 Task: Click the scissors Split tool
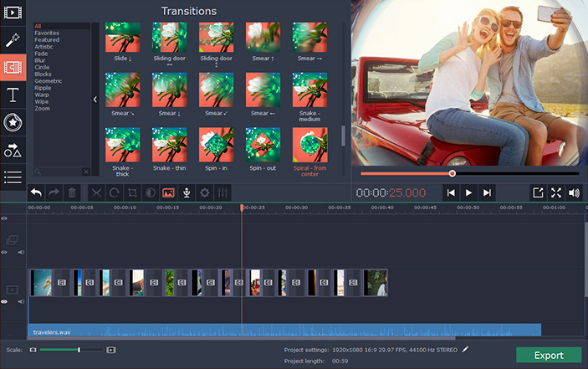point(95,192)
